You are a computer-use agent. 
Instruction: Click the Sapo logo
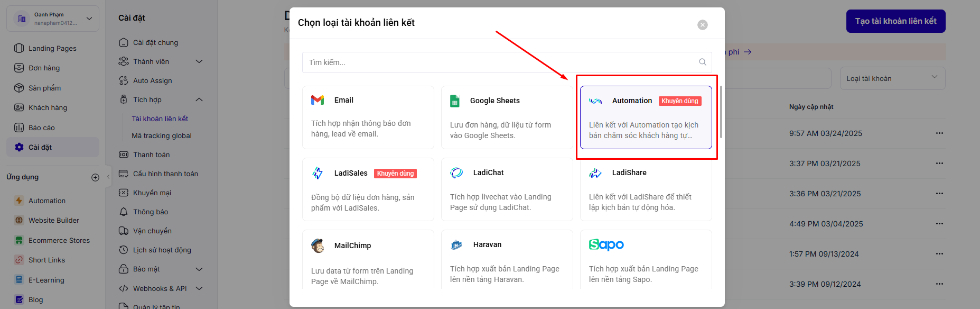(x=606, y=244)
